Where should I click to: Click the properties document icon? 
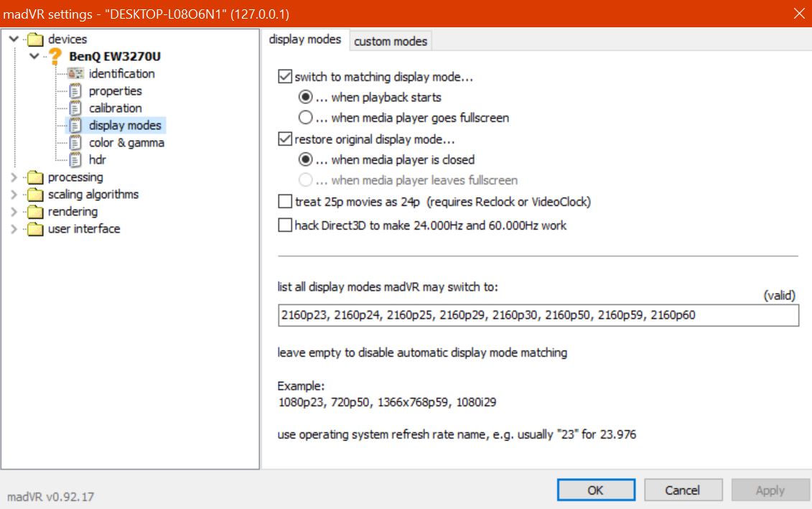click(x=75, y=91)
